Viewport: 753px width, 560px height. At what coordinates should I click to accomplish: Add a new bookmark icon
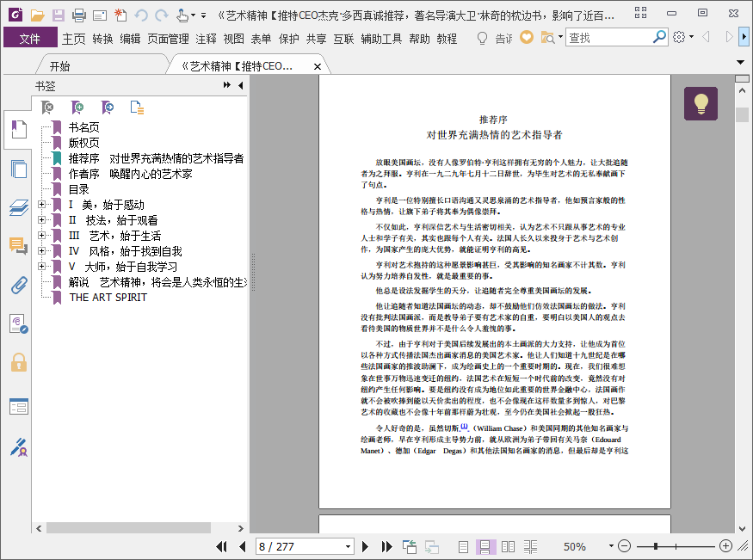(x=77, y=108)
